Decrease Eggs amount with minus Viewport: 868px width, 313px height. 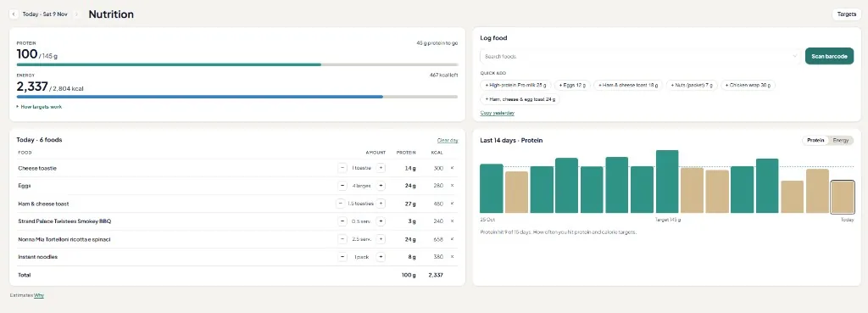point(342,186)
